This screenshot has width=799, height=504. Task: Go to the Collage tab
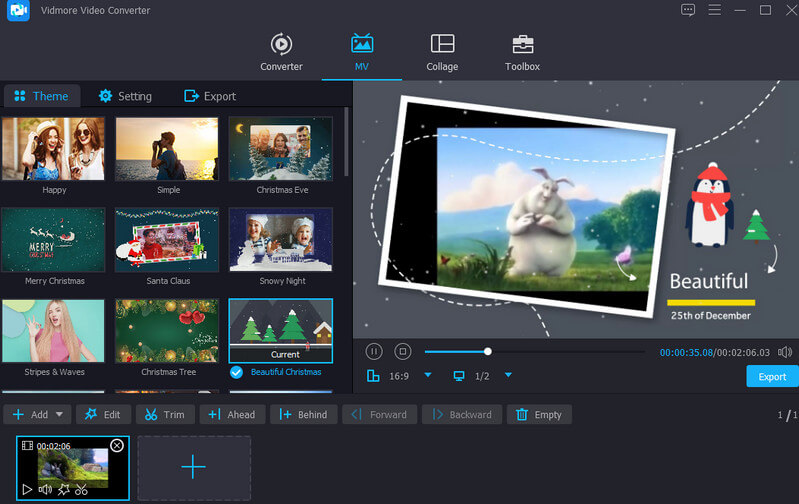tap(442, 53)
